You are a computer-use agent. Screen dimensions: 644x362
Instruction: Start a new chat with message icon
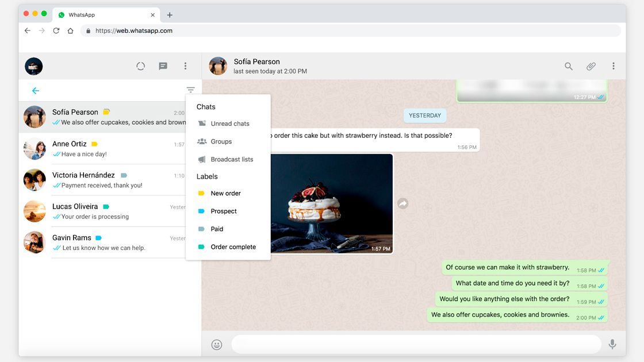coord(163,66)
